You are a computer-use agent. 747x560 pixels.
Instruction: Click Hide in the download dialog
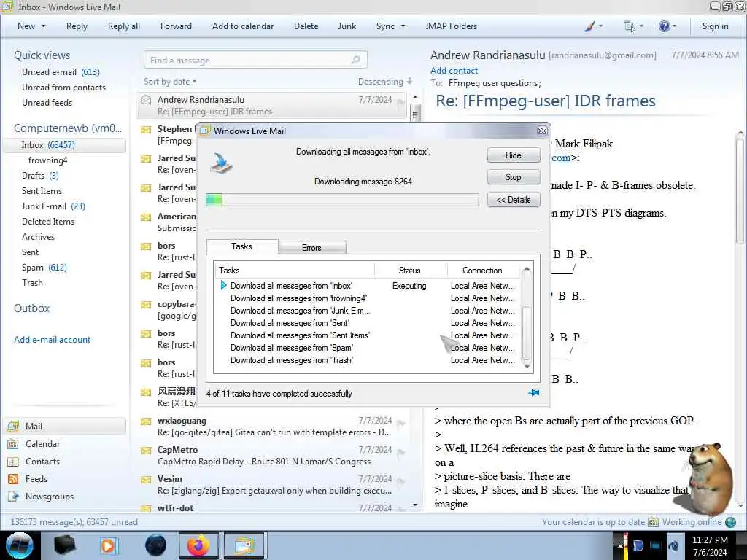click(x=514, y=155)
